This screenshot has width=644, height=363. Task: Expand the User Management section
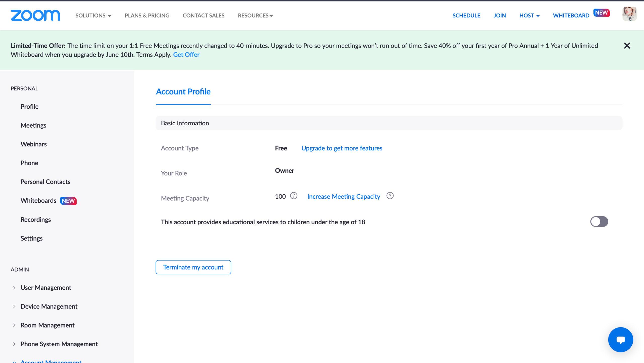coord(15,288)
